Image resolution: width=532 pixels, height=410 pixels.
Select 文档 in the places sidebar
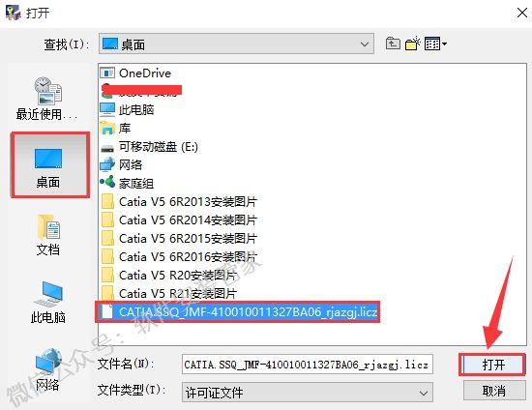[47, 235]
